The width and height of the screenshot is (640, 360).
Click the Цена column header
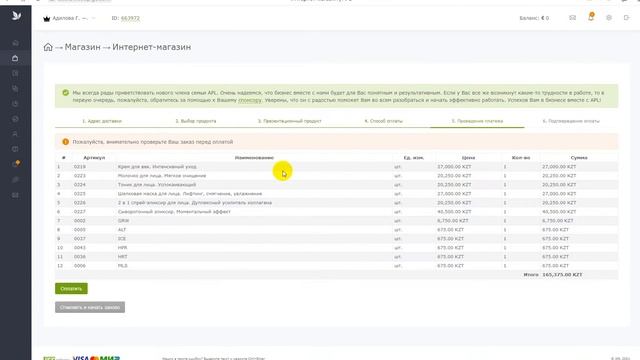[x=468, y=158]
